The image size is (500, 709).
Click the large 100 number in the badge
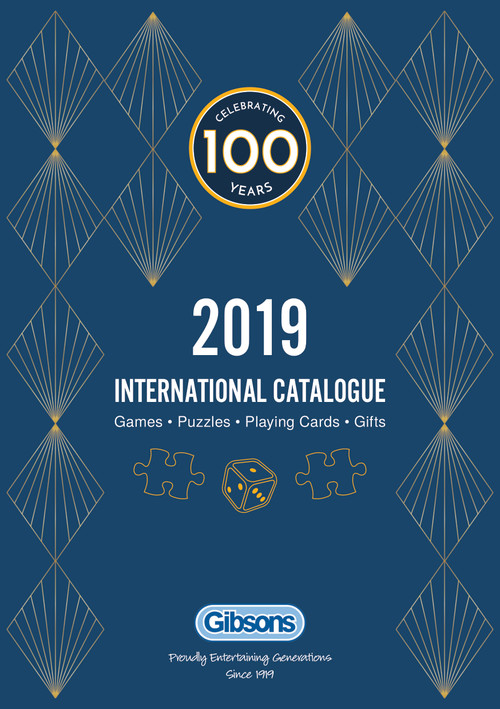coord(250,151)
